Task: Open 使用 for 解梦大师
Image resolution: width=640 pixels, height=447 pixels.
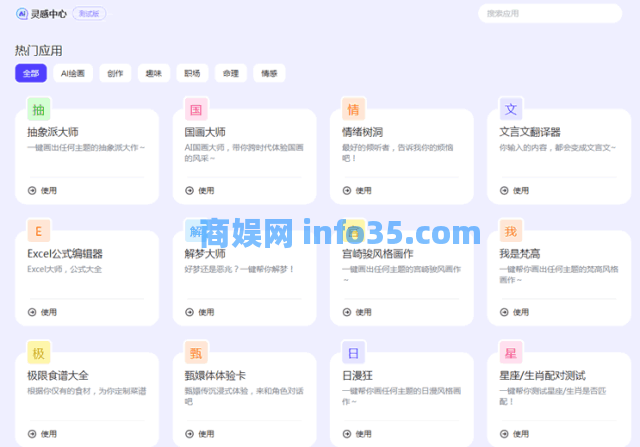Action: 200,312
